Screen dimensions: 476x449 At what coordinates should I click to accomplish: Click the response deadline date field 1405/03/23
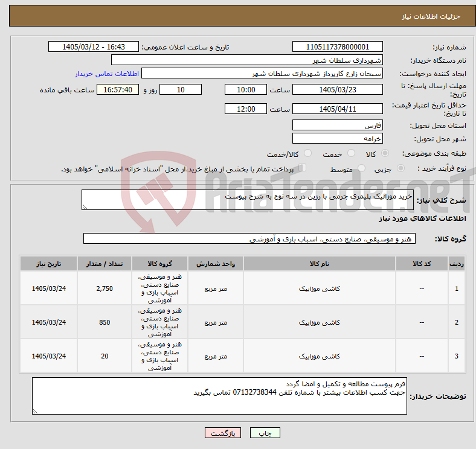click(x=337, y=89)
